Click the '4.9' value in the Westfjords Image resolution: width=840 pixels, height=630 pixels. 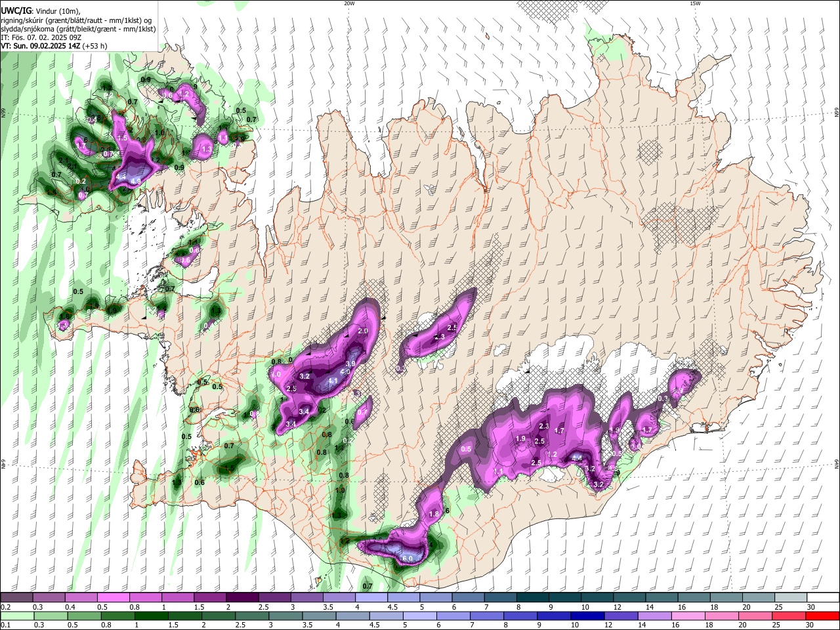point(136,181)
